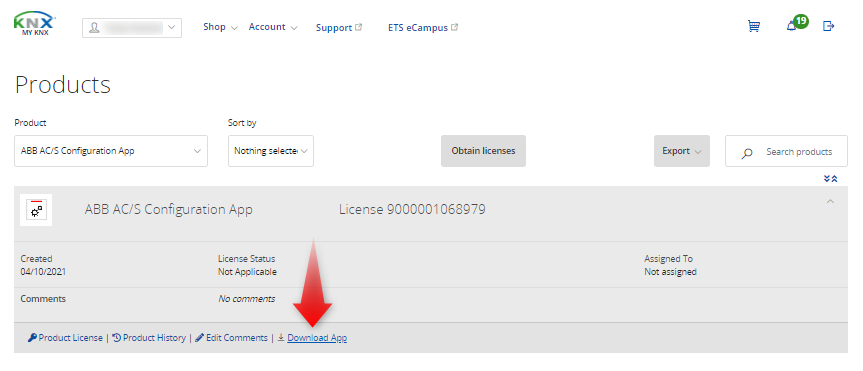This screenshot has width=863, height=371.
Task: Click the Download App link
Action: point(312,337)
